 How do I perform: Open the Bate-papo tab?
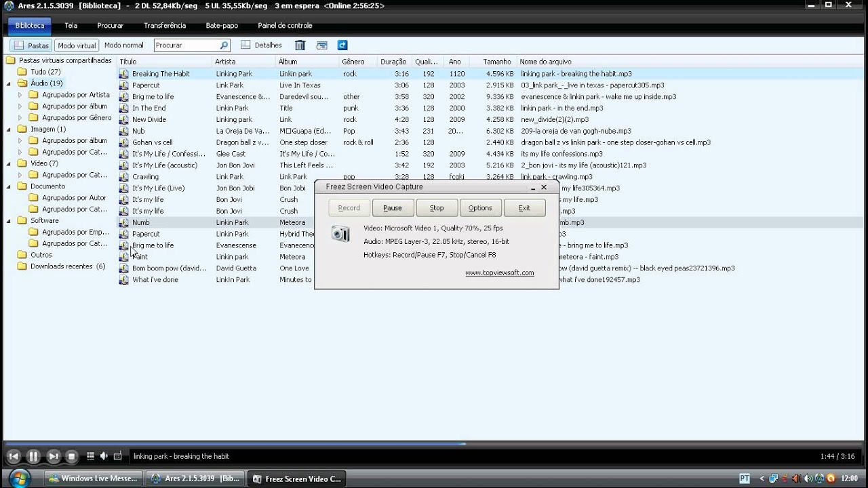(x=222, y=26)
